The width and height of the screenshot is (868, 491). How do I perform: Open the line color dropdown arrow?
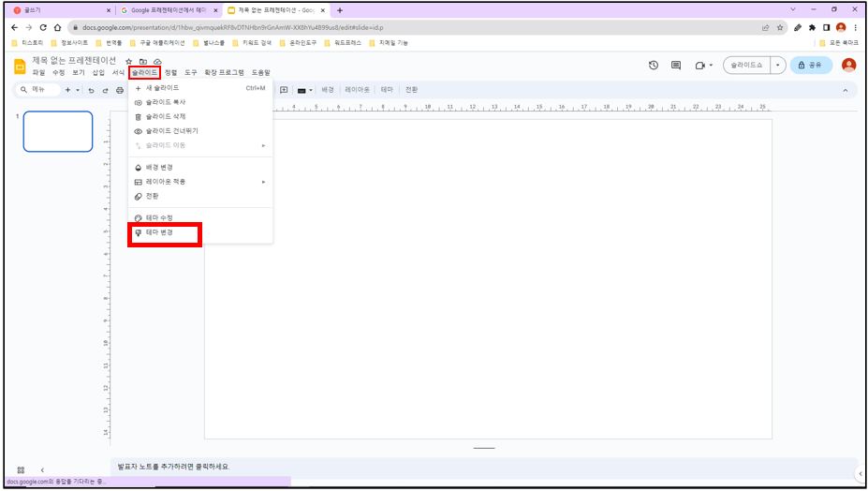coord(311,90)
